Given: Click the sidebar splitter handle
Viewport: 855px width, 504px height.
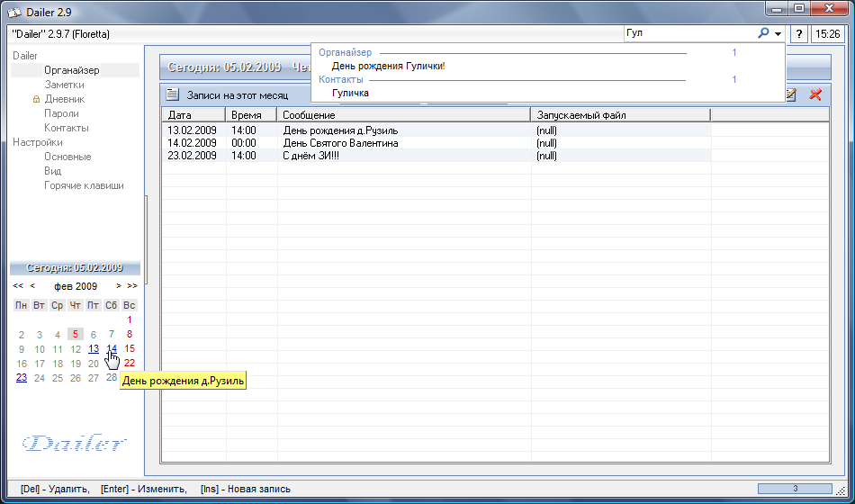Looking at the screenshot, I should pos(146,240).
